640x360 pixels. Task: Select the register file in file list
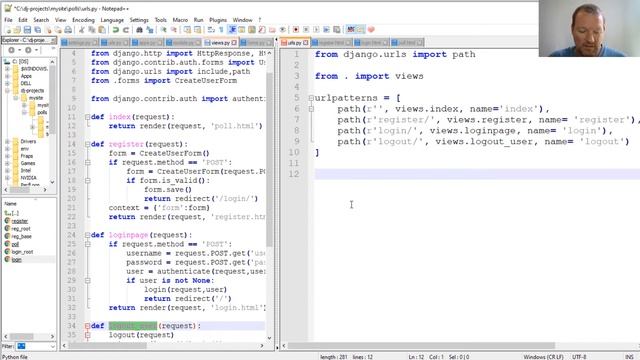click(x=20, y=221)
